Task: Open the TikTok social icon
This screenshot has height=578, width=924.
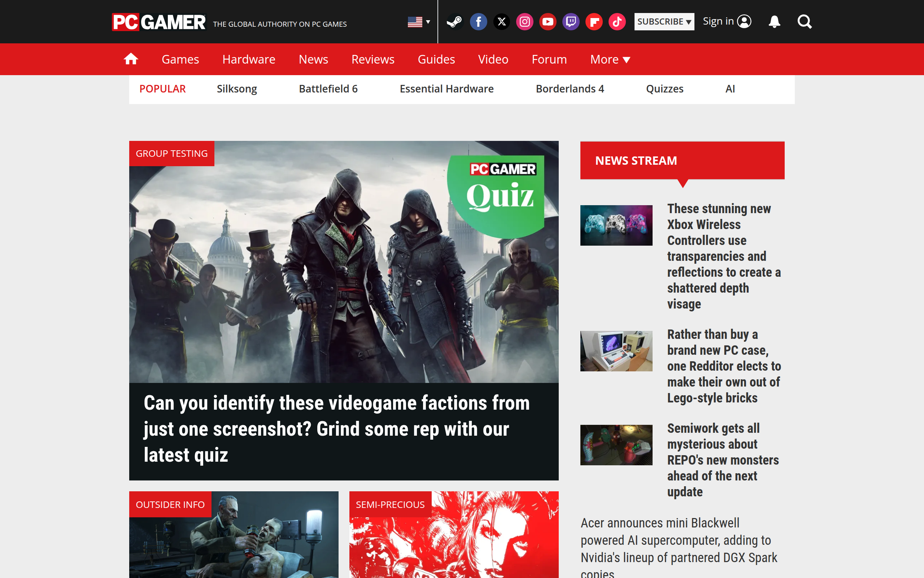Action: 617,22
